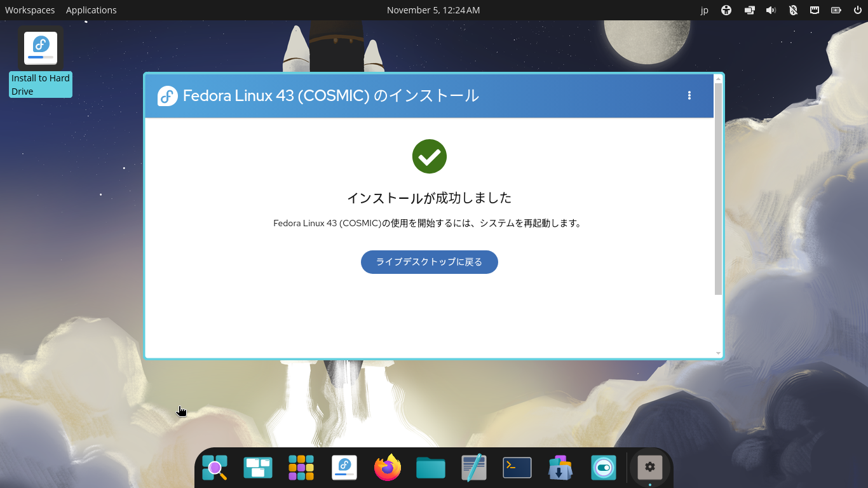Switch the jp keyboard input source
This screenshot has height=488, width=868.
[x=705, y=10]
